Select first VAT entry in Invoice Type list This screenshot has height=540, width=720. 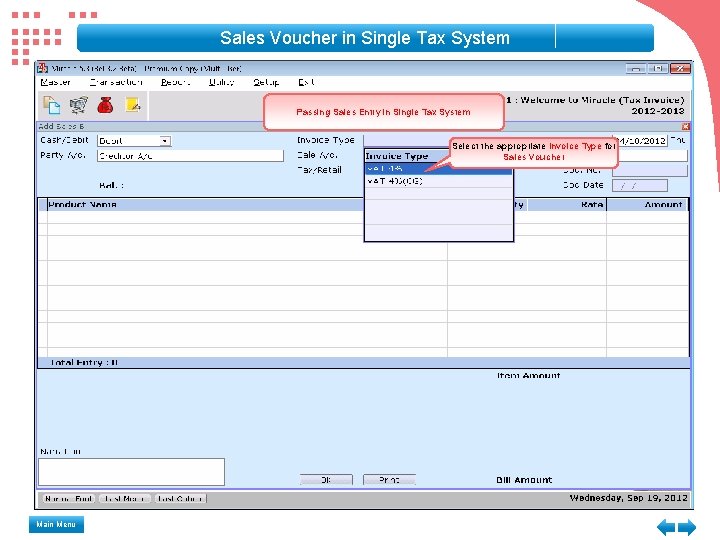pyautogui.click(x=438, y=169)
